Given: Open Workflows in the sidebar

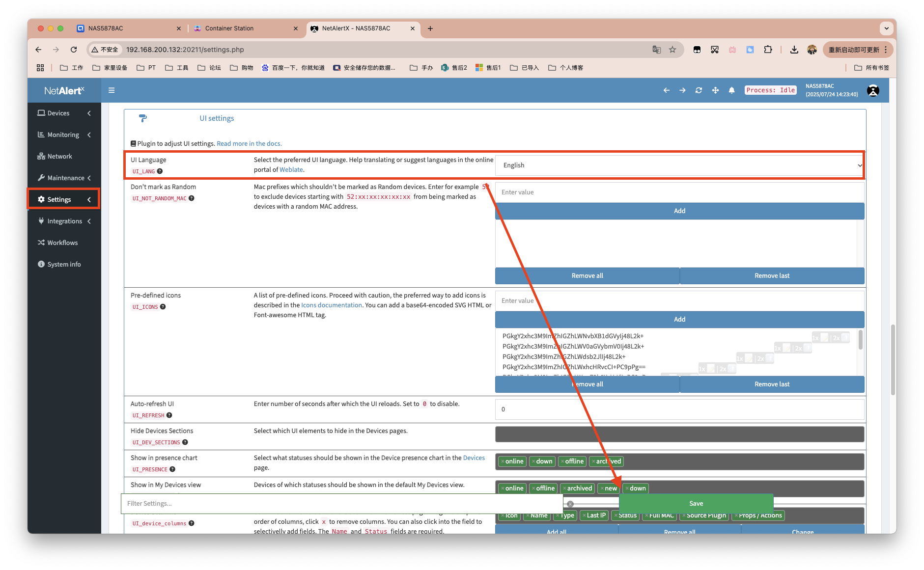Looking at the screenshot, I should pyautogui.click(x=62, y=243).
